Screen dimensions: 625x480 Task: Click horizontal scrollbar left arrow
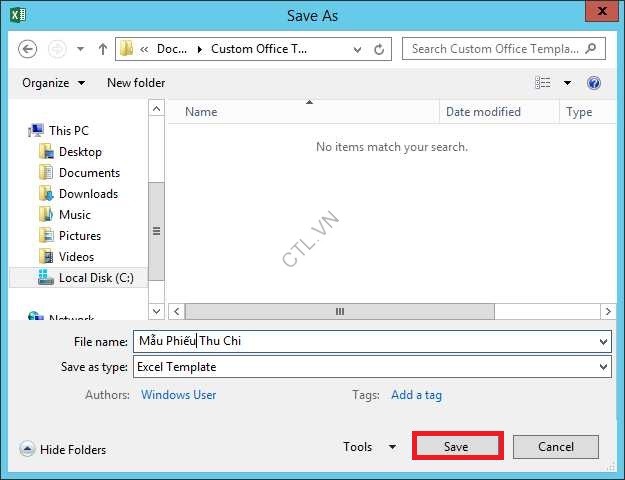(177, 311)
